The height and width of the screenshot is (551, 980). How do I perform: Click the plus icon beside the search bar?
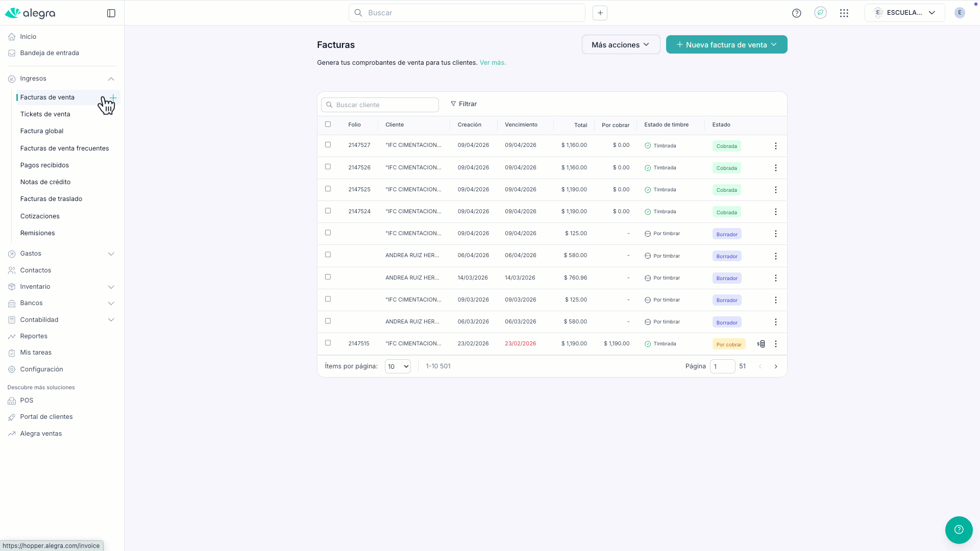click(600, 13)
